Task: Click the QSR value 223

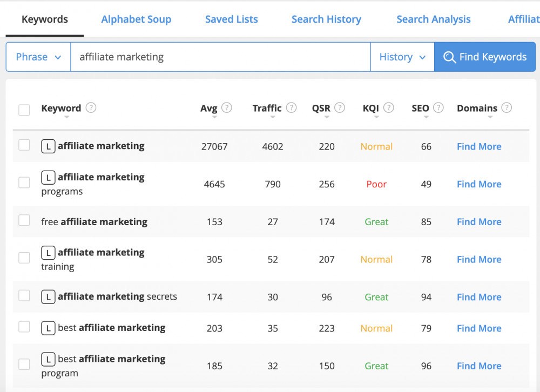Action: (327, 328)
